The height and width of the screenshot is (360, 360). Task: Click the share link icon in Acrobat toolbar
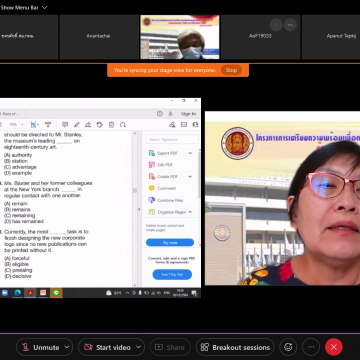[172, 125]
